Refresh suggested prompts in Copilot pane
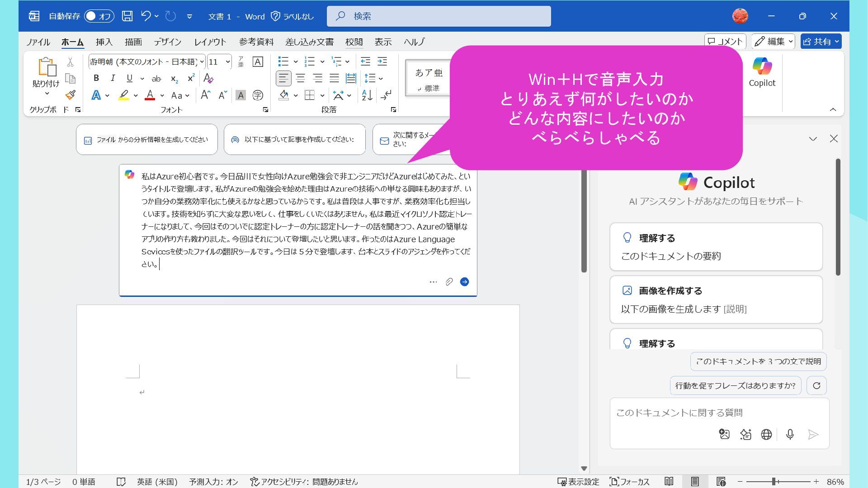Screen dimensions: 868x488 pos(816,386)
